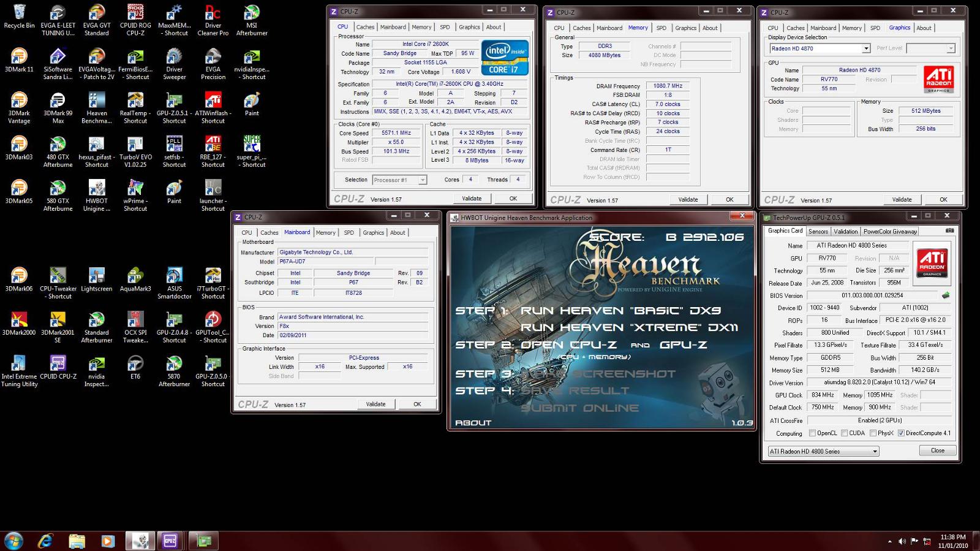Launch the wPrime shortcut icon

(135, 196)
